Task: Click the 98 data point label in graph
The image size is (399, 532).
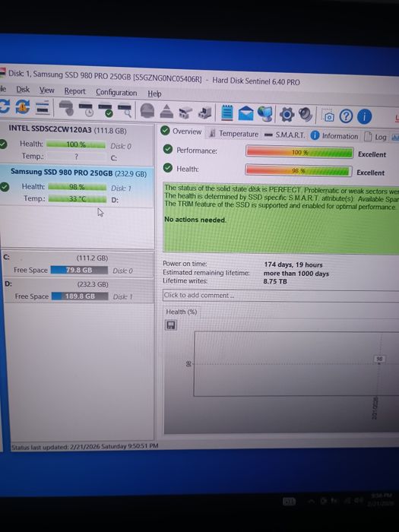Action: tap(380, 359)
